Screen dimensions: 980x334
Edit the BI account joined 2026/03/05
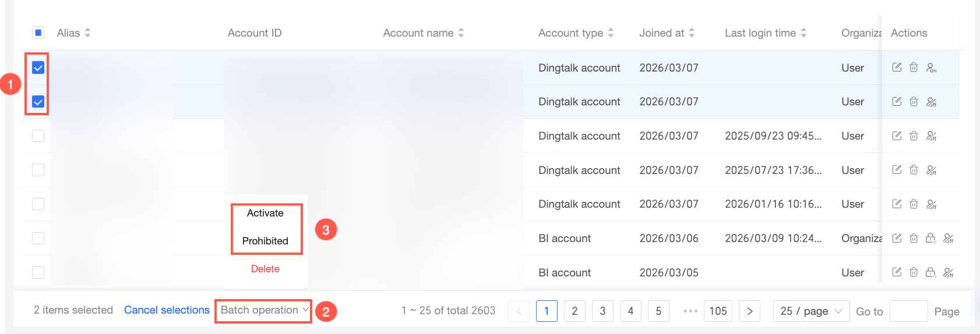tap(897, 272)
